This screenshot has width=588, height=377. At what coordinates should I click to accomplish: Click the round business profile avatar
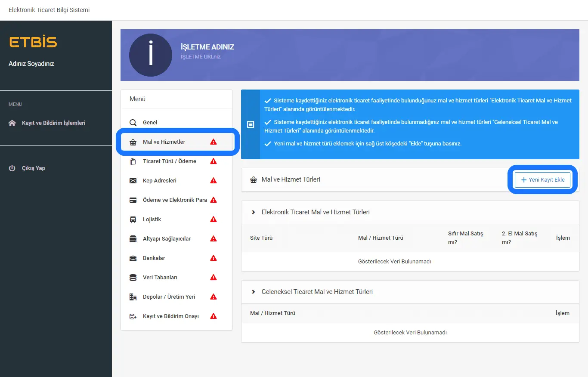coord(151,55)
